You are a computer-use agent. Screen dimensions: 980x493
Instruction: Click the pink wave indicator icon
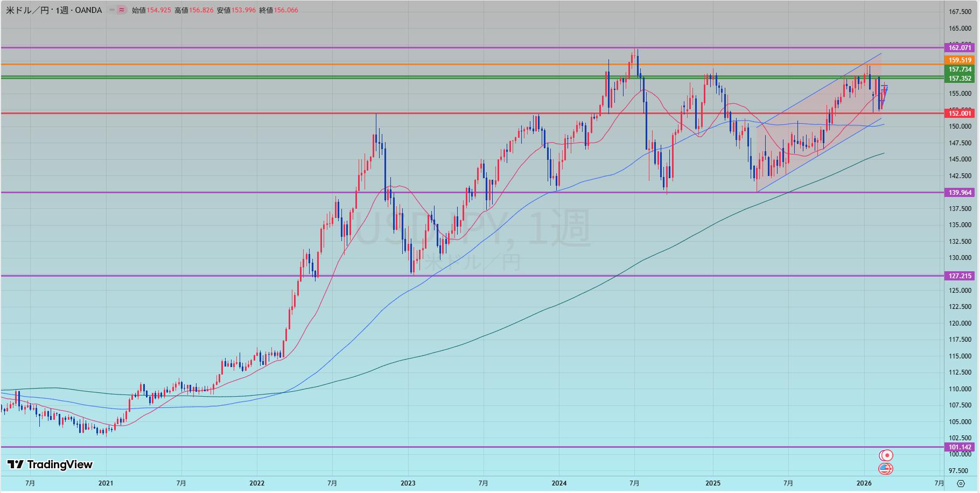point(122,10)
